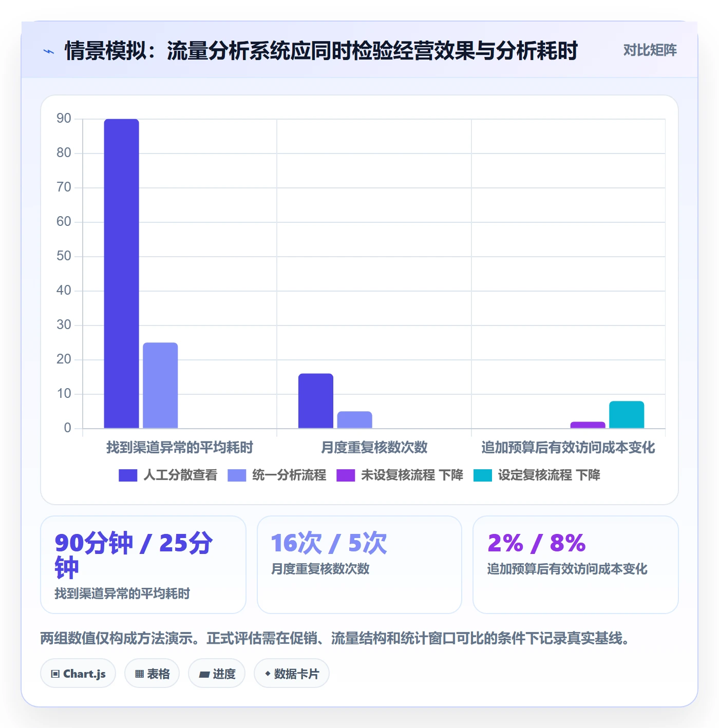
Task: Click the square icon in Chart.js chip
Action: point(55,674)
